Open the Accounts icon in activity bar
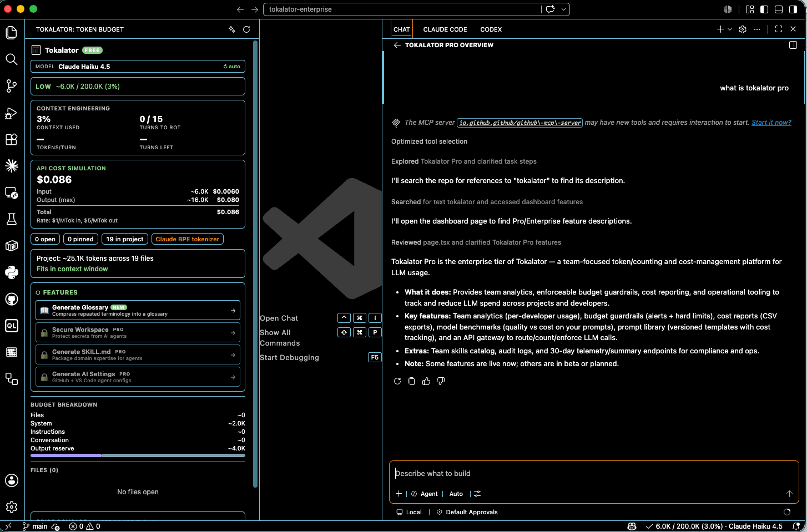This screenshot has width=807, height=532. pos(12,480)
